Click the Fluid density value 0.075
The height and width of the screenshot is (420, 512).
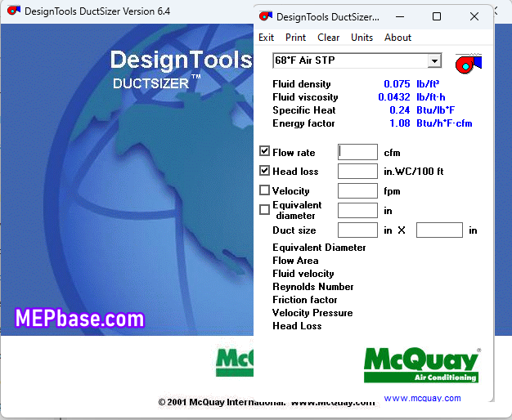click(x=397, y=84)
